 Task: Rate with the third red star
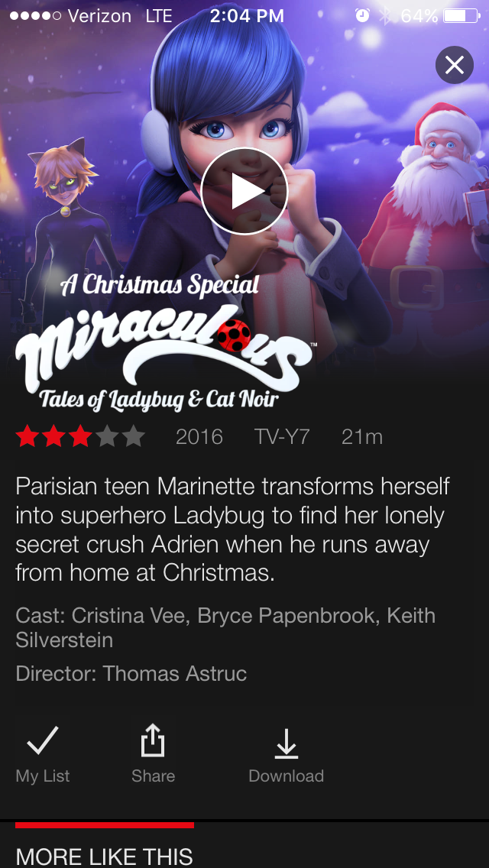click(x=79, y=437)
